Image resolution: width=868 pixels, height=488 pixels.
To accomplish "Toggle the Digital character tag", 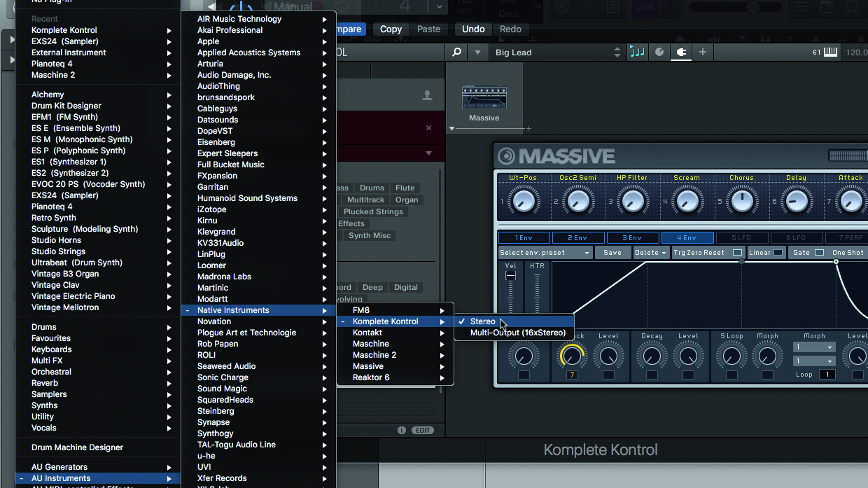I will click(x=405, y=287).
